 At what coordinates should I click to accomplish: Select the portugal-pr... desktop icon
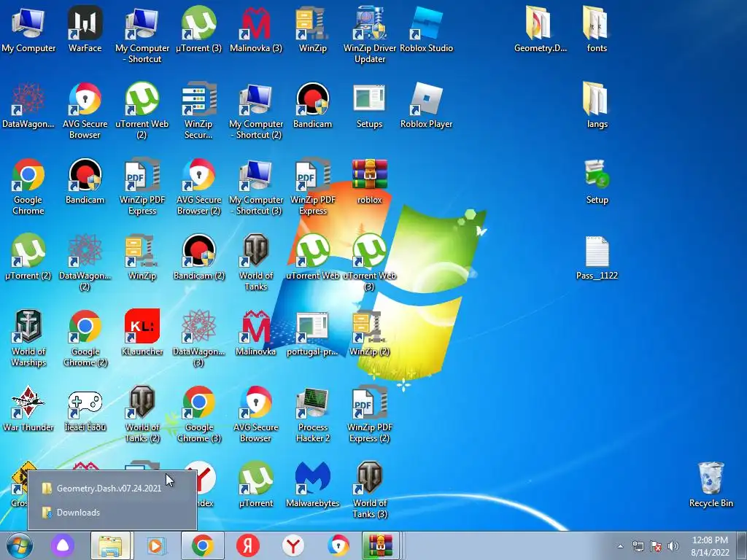click(x=312, y=332)
